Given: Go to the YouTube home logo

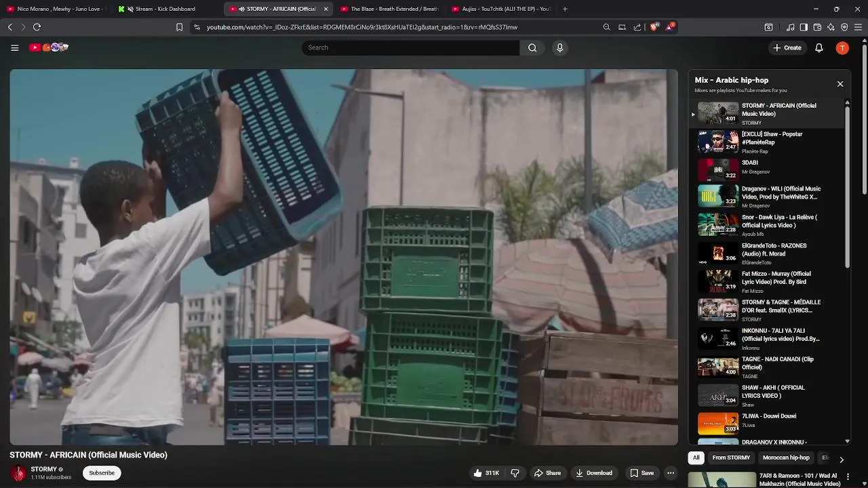Looking at the screenshot, I should pyautogui.click(x=49, y=47).
